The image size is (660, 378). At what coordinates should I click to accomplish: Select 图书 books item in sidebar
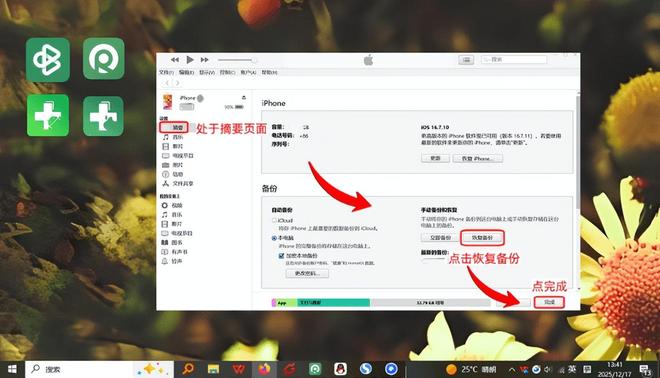point(172,242)
